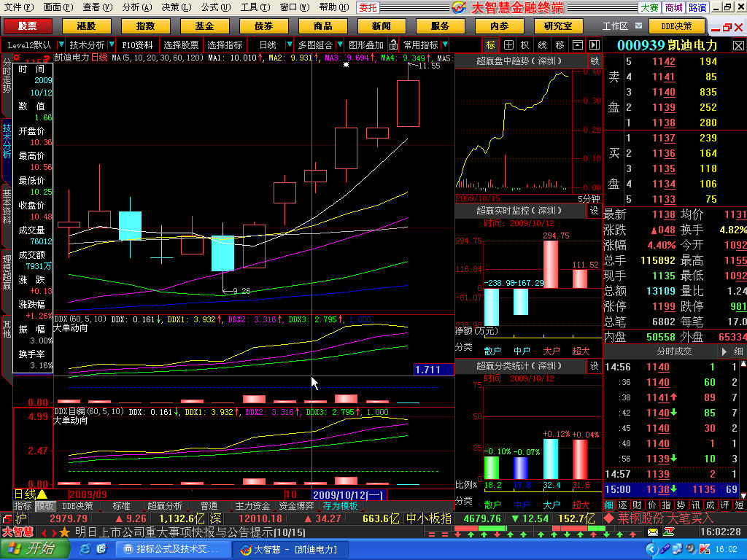Click the Windows 开始 start button

(x=34, y=549)
